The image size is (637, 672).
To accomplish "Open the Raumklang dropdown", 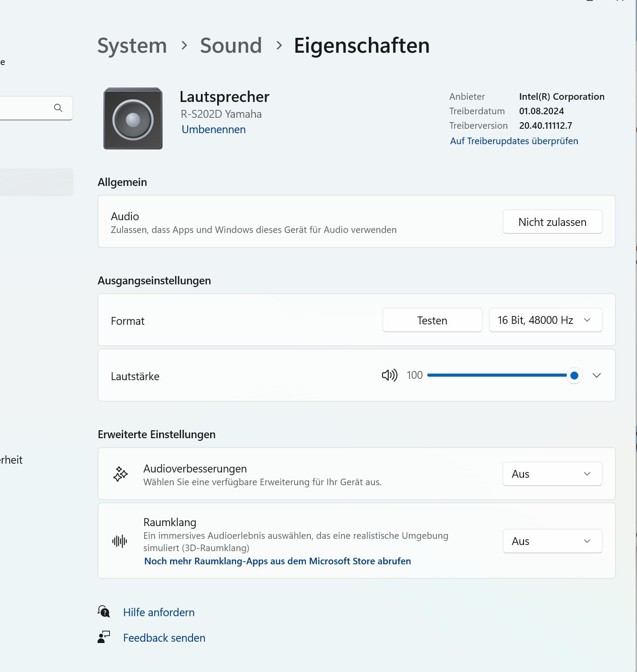I will (x=552, y=541).
